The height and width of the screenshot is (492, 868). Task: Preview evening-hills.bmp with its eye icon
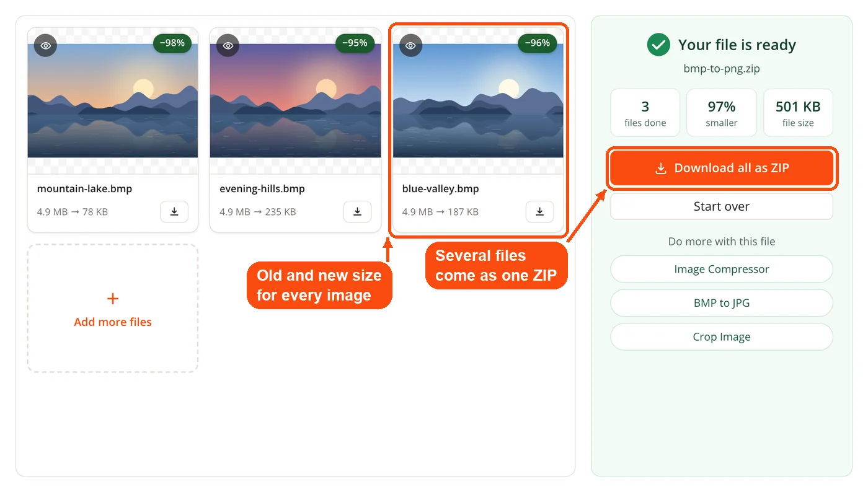tap(228, 45)
